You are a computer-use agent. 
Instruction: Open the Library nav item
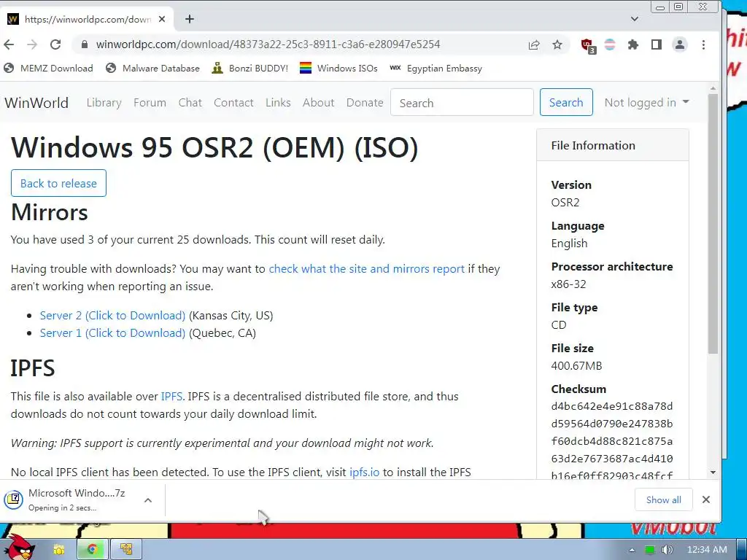(x=104, y=102)
